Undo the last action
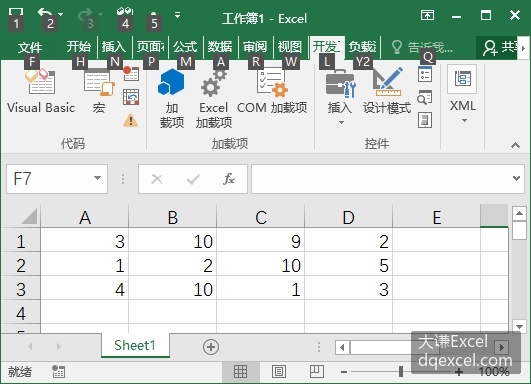 click(x=45, y=15)
